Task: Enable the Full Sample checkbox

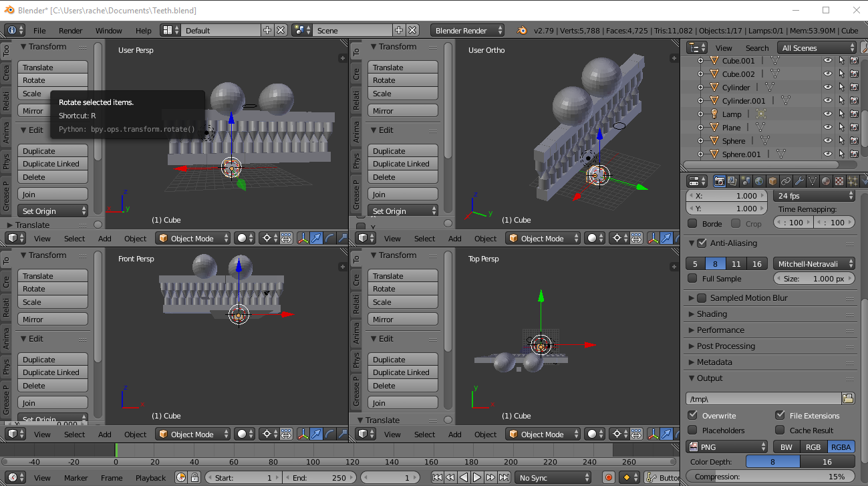Action: [x=693, y=278]
